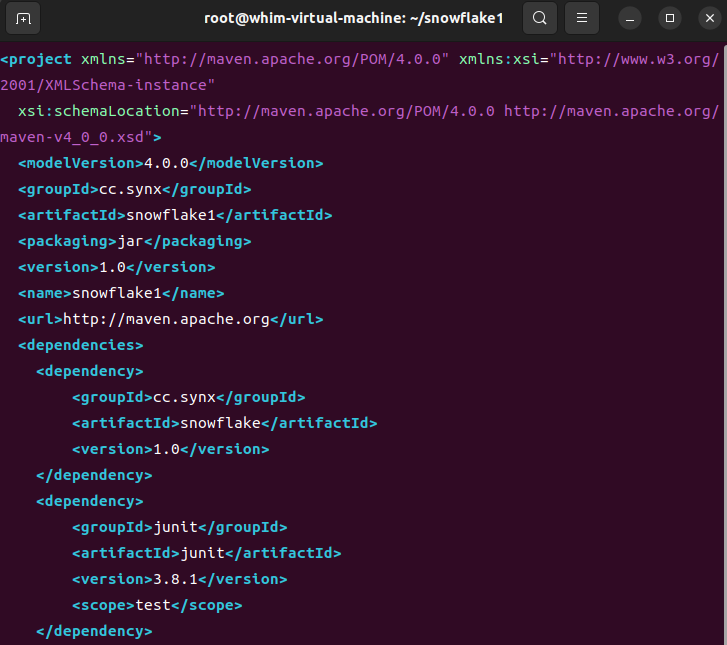Close the terminal window
The image size is (727, 645).
710,19
